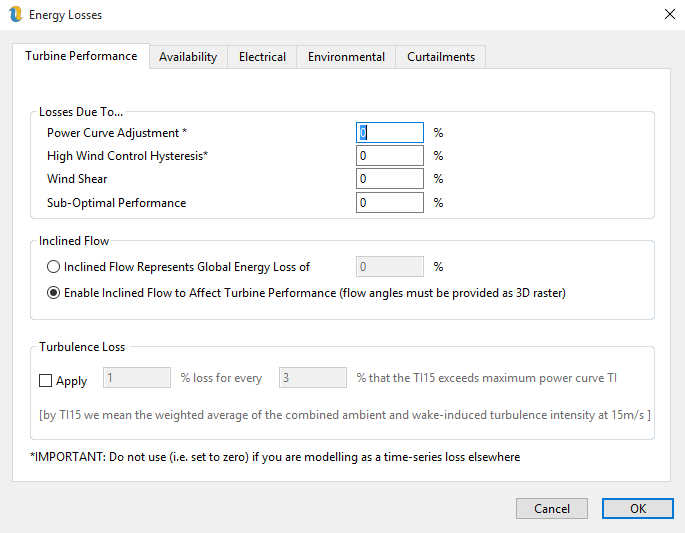
Task: Click the TI15 exceedance percentage field
Action: (x=312, y=378)
